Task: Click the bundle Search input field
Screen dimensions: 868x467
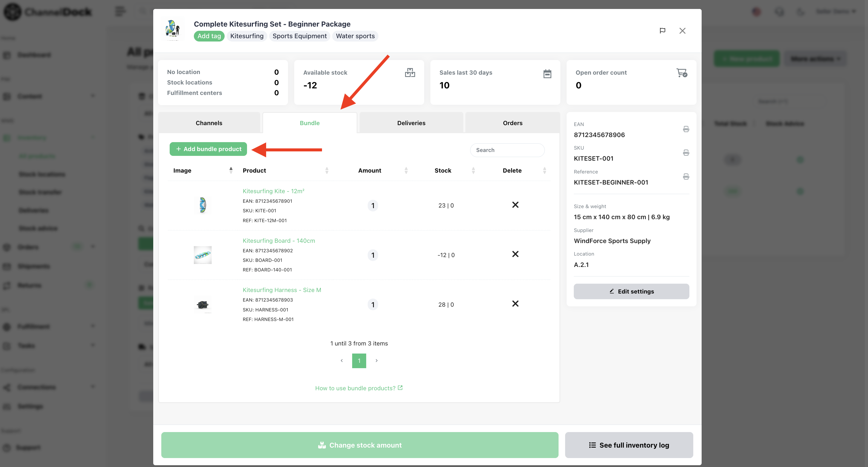Action: (x=507, y=150)
